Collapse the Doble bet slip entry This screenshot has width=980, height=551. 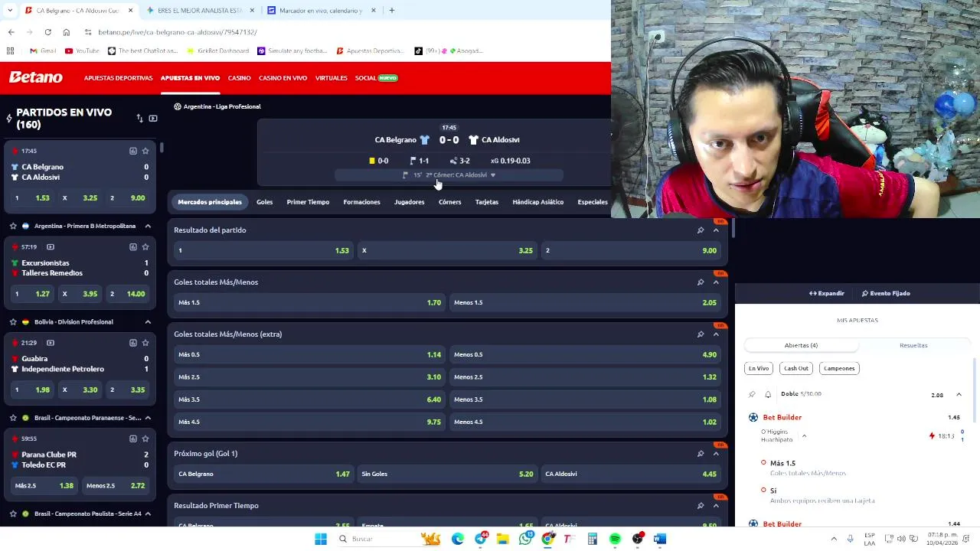(959, 394)
